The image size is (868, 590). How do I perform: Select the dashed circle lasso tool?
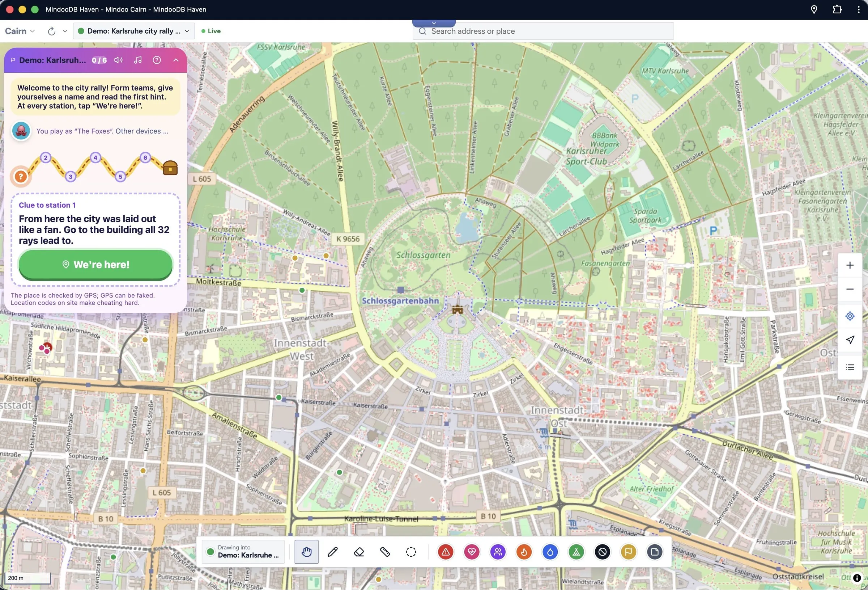411,552
